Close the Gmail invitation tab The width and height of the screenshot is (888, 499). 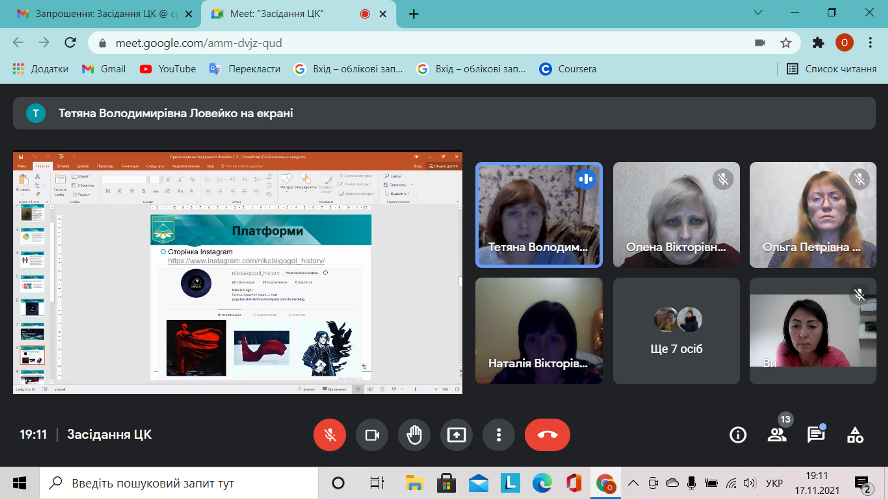189,14
